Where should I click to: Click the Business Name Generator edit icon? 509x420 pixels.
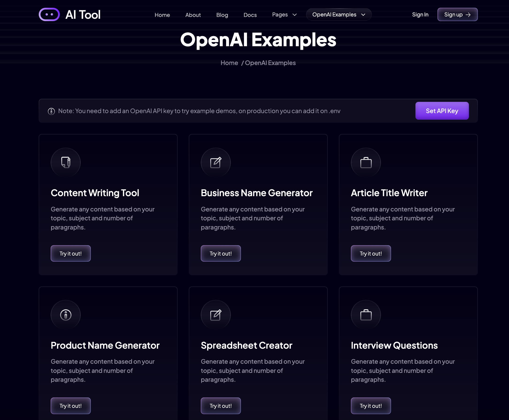(216, 162)
